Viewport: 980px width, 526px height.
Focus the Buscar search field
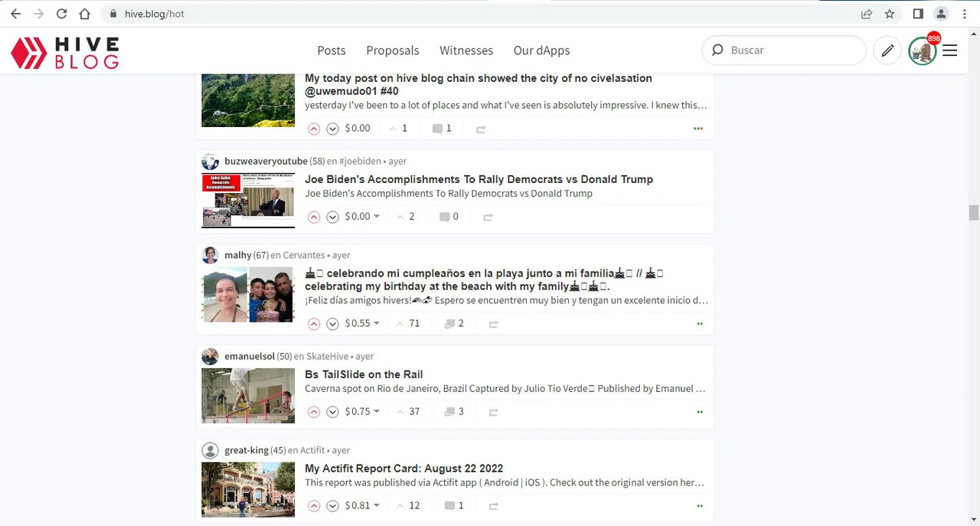click(784, 51)
